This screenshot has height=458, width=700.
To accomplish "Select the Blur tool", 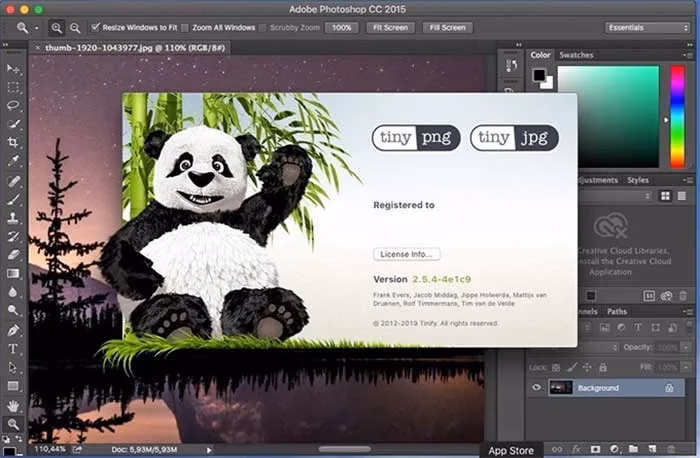I will 13,292.
